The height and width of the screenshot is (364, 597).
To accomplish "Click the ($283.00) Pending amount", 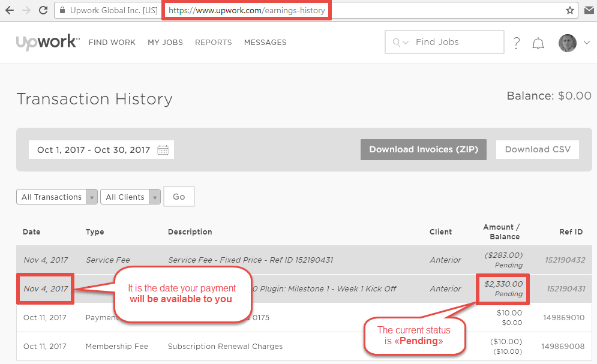I will click(504, 260).
